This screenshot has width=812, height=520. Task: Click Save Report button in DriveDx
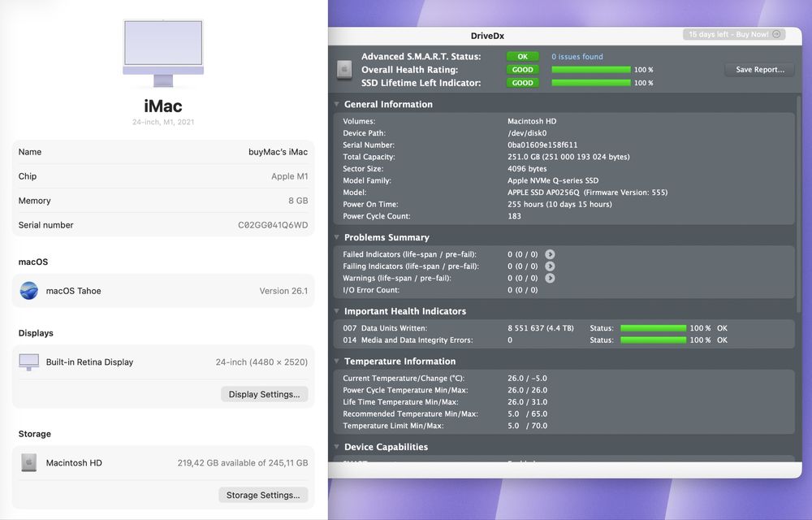(760, 69)
